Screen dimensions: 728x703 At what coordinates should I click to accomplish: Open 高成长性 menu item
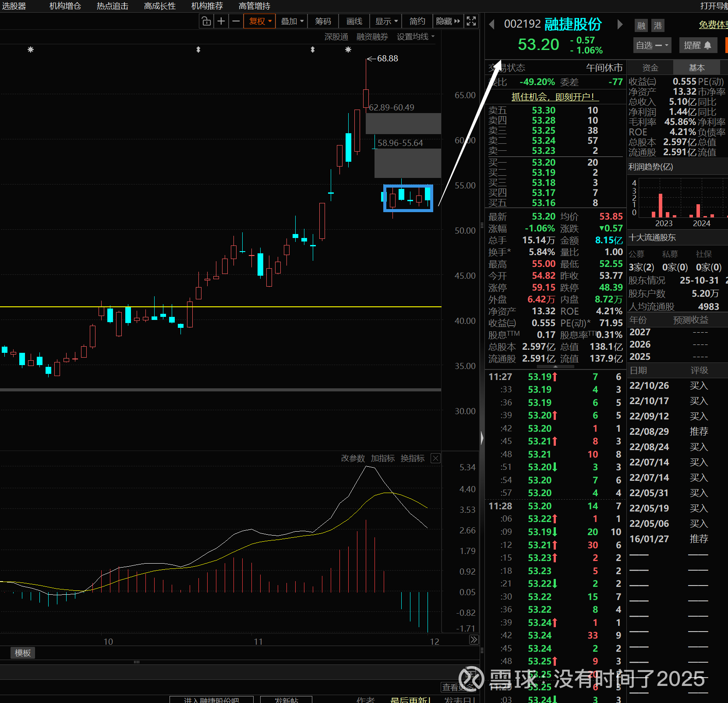[x=160, y=6]
